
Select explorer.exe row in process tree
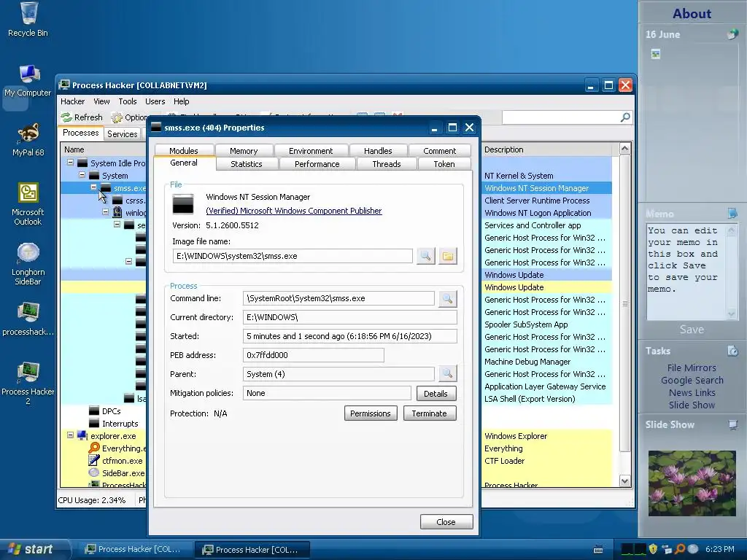click(x=113, y=436)
